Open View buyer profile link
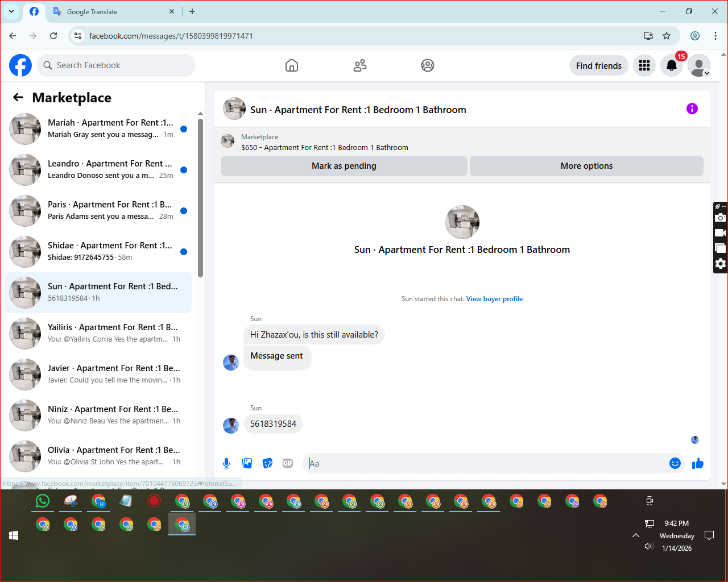This screenshot has height=582, width=728. click(494, 299)
